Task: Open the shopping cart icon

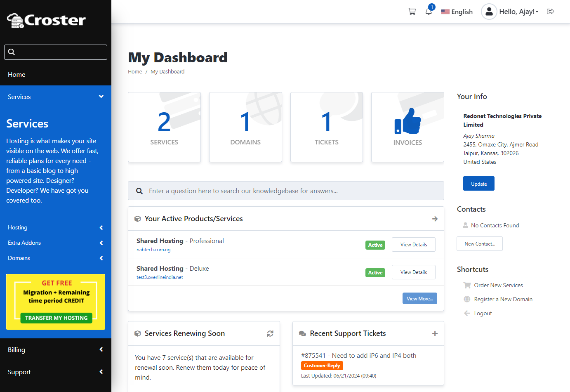Action: pos(412,12)
